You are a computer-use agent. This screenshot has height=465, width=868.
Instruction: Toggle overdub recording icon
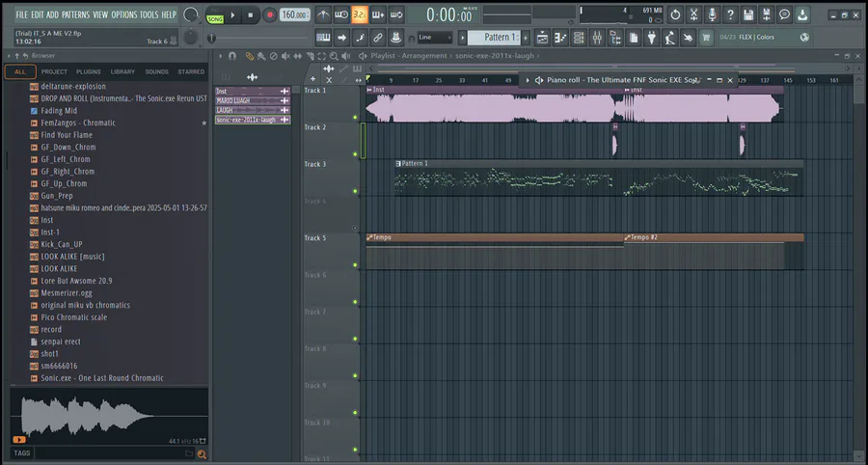[x=378, y=14]
